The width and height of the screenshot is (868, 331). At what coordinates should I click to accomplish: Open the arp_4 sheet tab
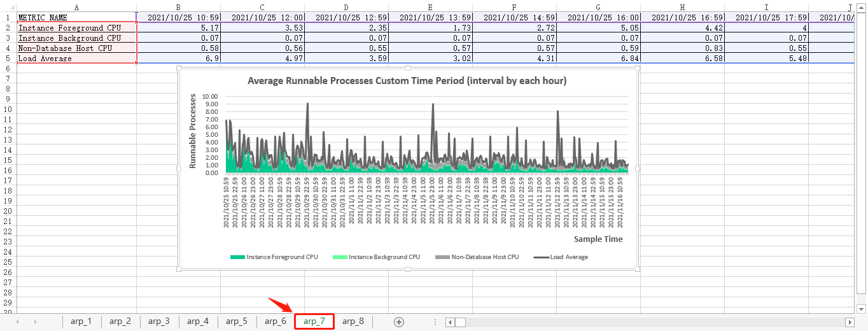(x=198, y=321)
